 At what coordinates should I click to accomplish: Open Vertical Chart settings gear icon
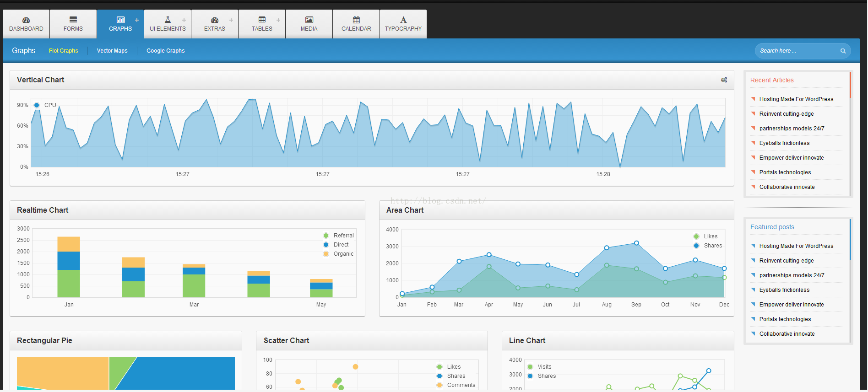[724, 80]
